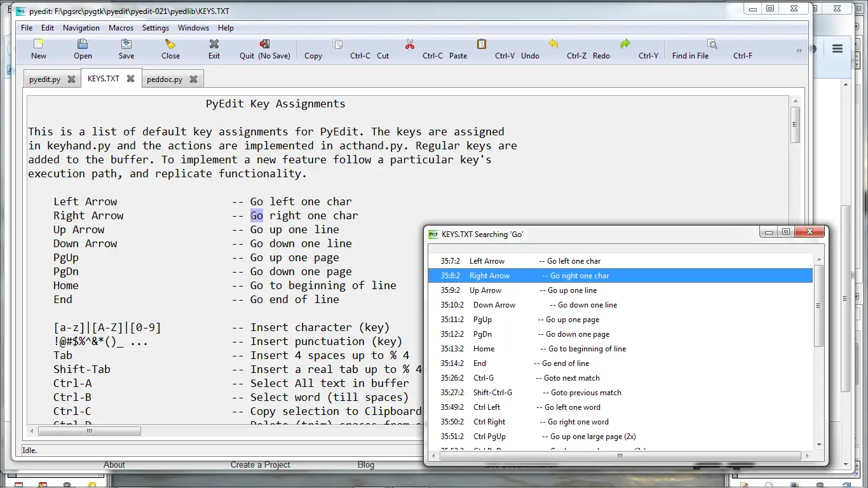Screen dimensions: 868x488
Task: Click the Cut scissors toolbar icon
Action: 410,44
